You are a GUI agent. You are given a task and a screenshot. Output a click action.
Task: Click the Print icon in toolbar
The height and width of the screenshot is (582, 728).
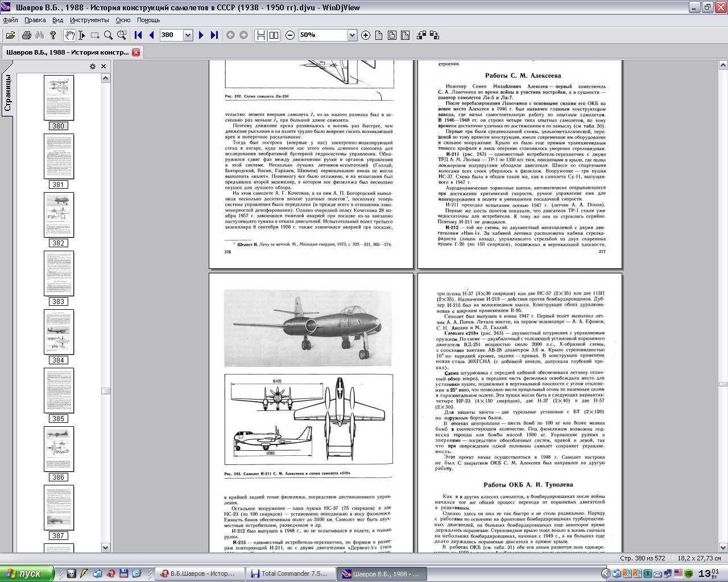pos(26,35)
